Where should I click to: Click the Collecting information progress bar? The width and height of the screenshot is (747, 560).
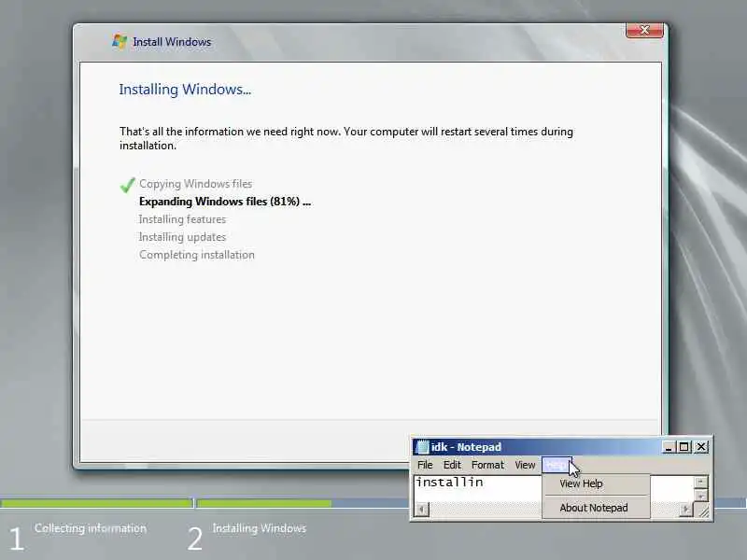point(97,503)
